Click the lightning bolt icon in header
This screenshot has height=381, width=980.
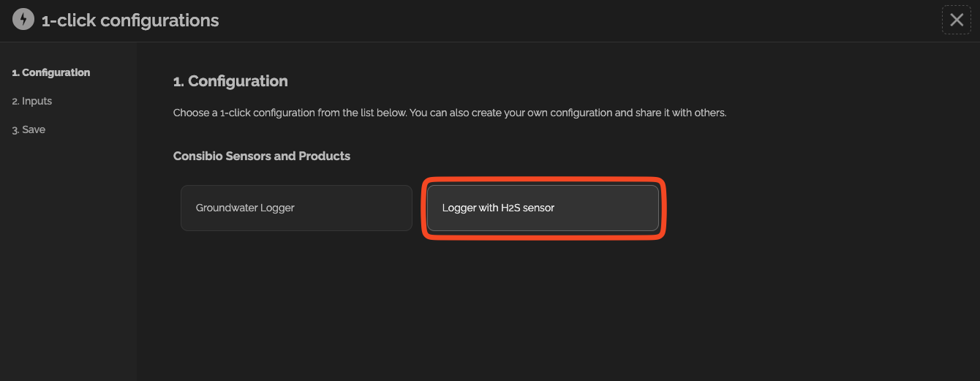click(23, 20)
